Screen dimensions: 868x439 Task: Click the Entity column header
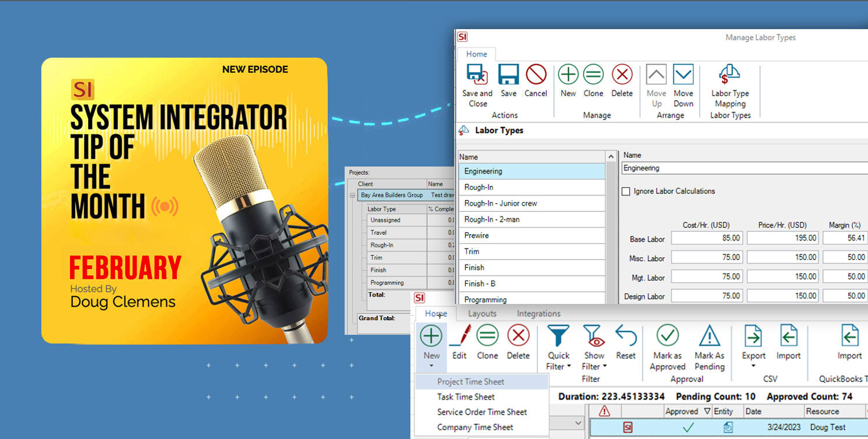[728, 411]
